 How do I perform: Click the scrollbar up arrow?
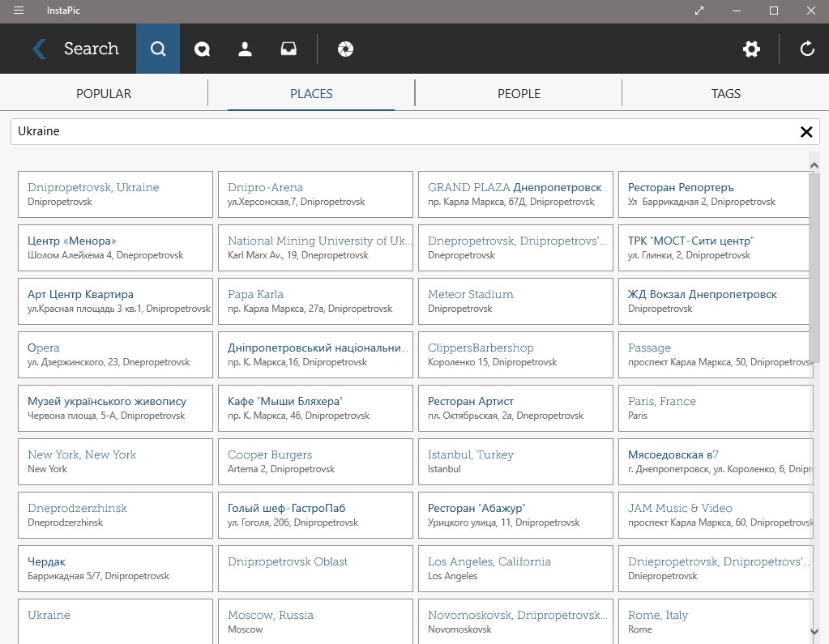point(814,165)
